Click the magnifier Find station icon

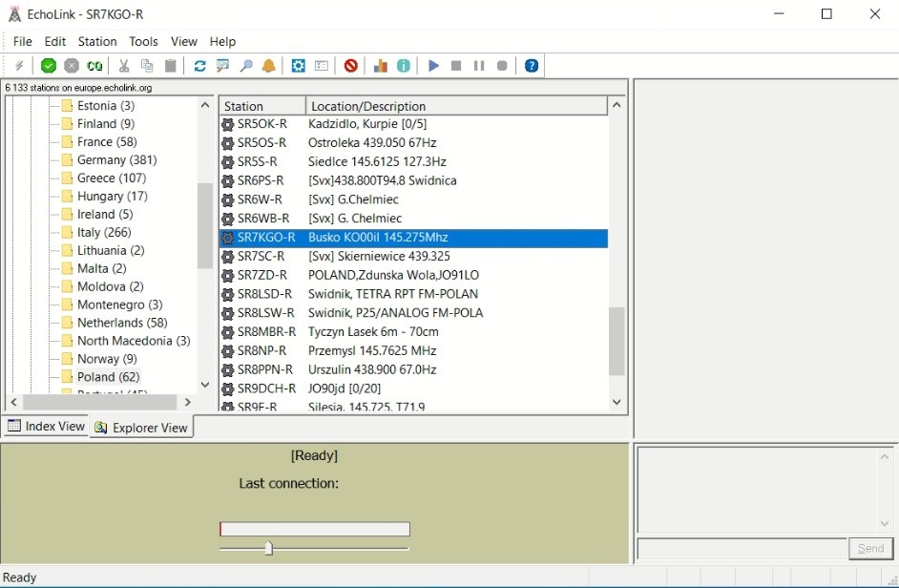(246, 66)
